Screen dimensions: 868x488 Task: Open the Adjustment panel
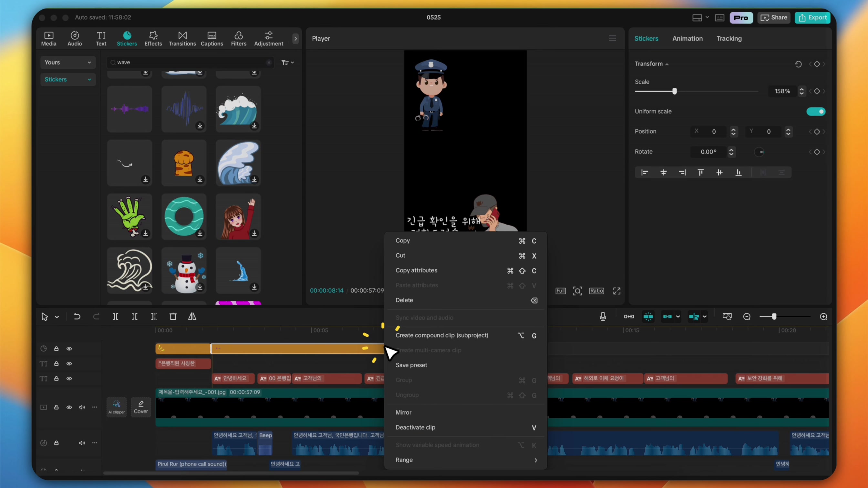click(x=269, y=38)
